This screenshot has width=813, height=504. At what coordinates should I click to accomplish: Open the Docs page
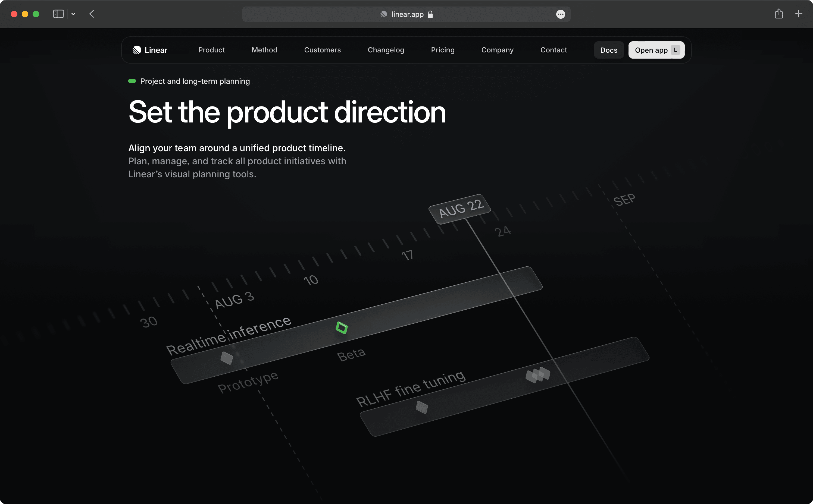pos(609,50)
